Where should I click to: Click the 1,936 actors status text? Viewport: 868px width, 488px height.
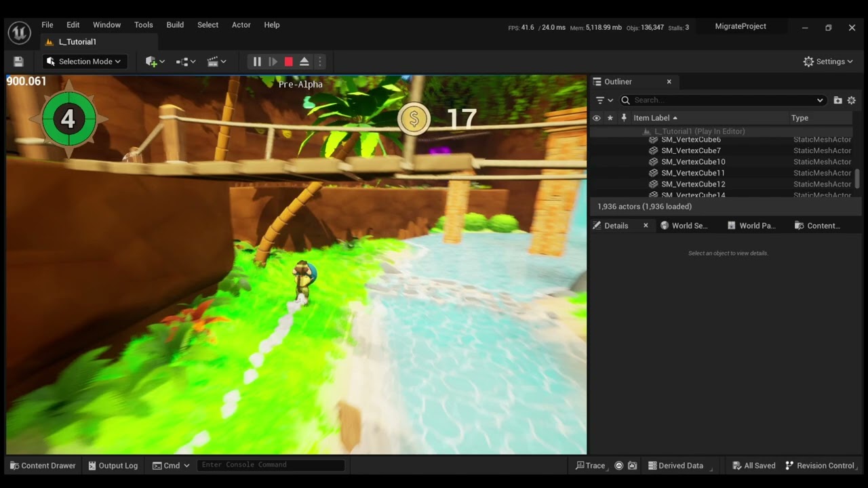pos(644,207)
